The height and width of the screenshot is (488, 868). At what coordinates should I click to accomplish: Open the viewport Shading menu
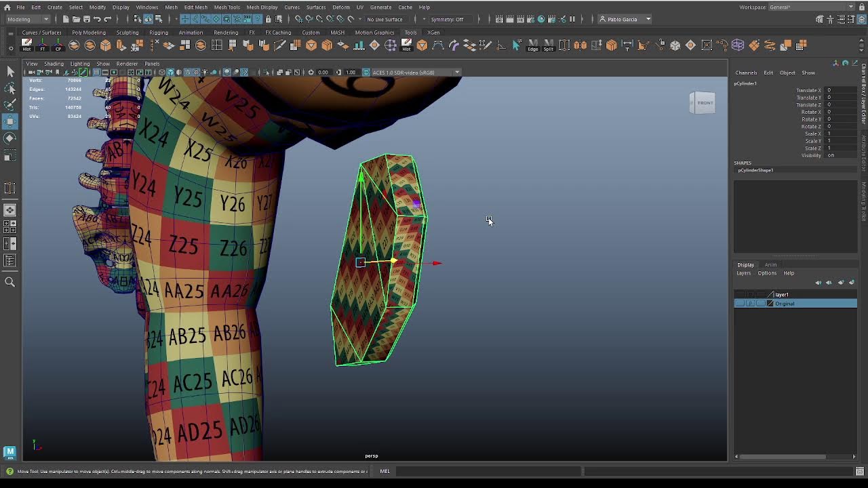(x=54, y=64)
